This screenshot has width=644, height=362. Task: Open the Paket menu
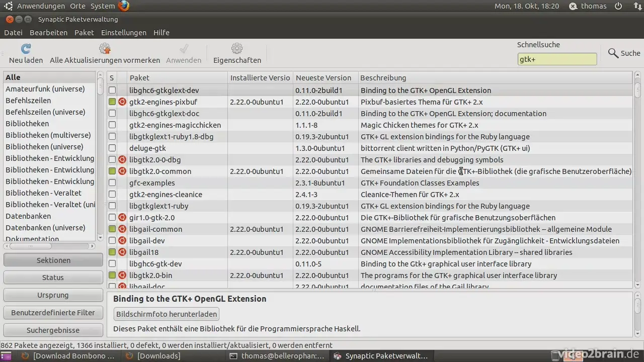[x=84, y=33]
